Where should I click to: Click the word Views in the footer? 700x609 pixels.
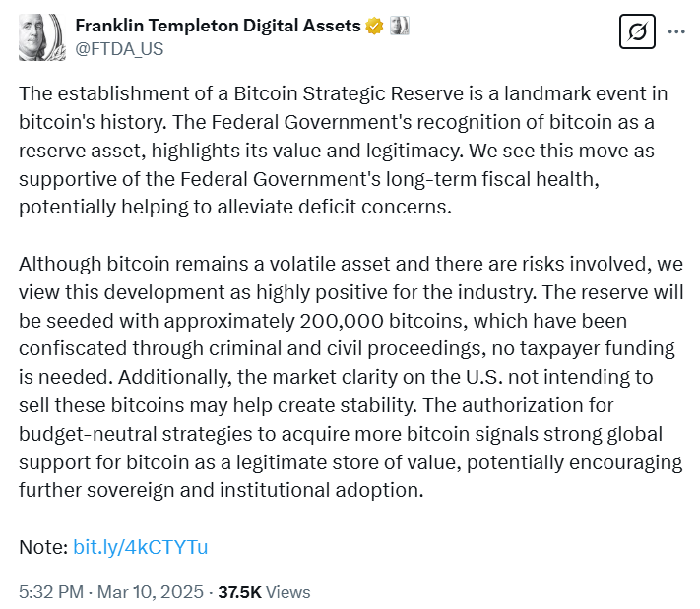(x=288, y=592)
